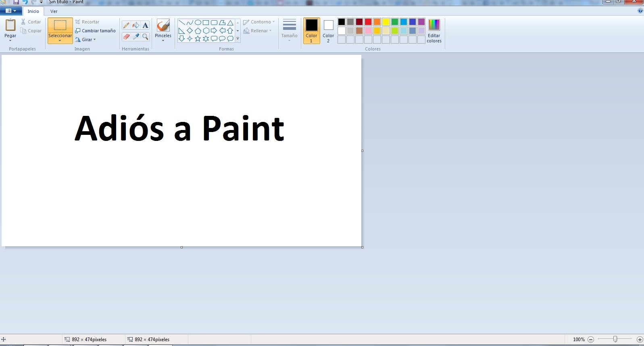
Task: Open Editar colores dialog
Action: click(x=434, y=31)
